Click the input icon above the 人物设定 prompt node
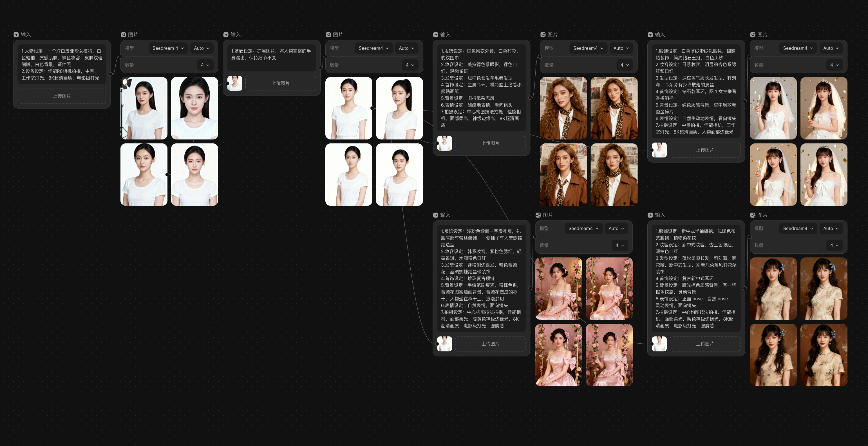Viewport: 868px width, 446px height. [16, 35]
